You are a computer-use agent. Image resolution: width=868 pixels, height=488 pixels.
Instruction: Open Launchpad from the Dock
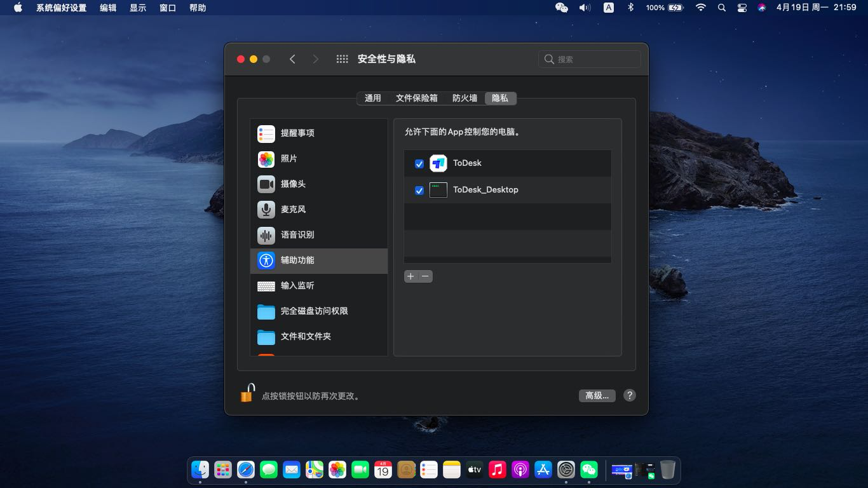(223, 470)
